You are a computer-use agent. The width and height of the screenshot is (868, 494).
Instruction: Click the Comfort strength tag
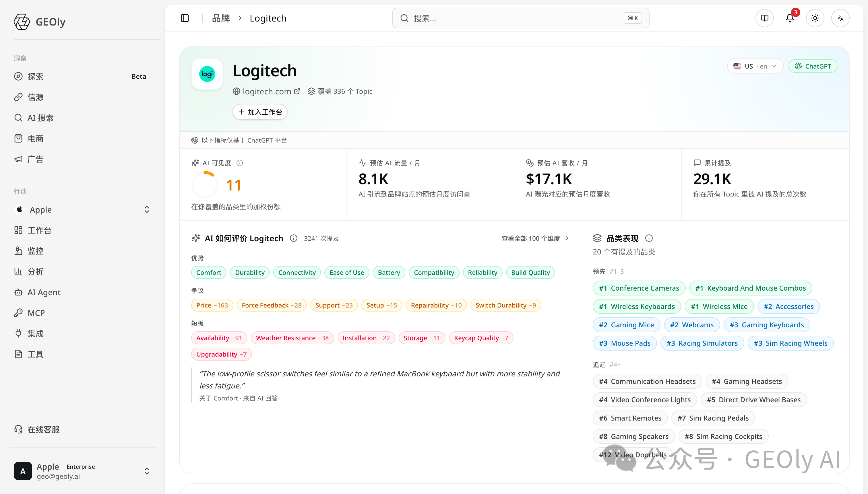[208, 273]
